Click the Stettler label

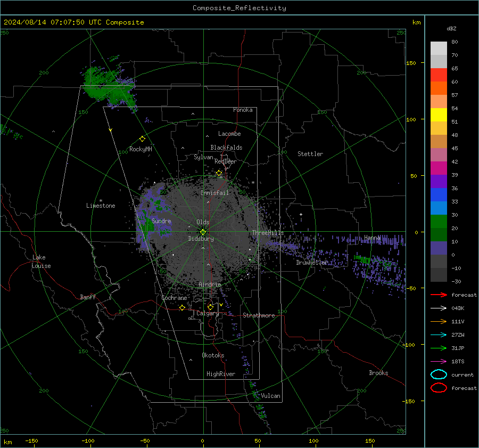pyautogui.click(x=310, y=154)
